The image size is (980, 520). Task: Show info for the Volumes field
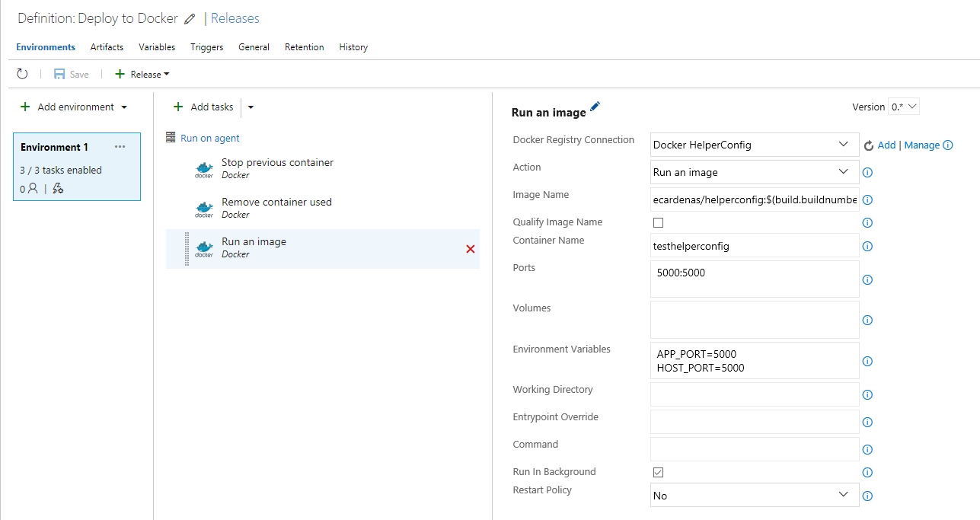click(867, 321)
